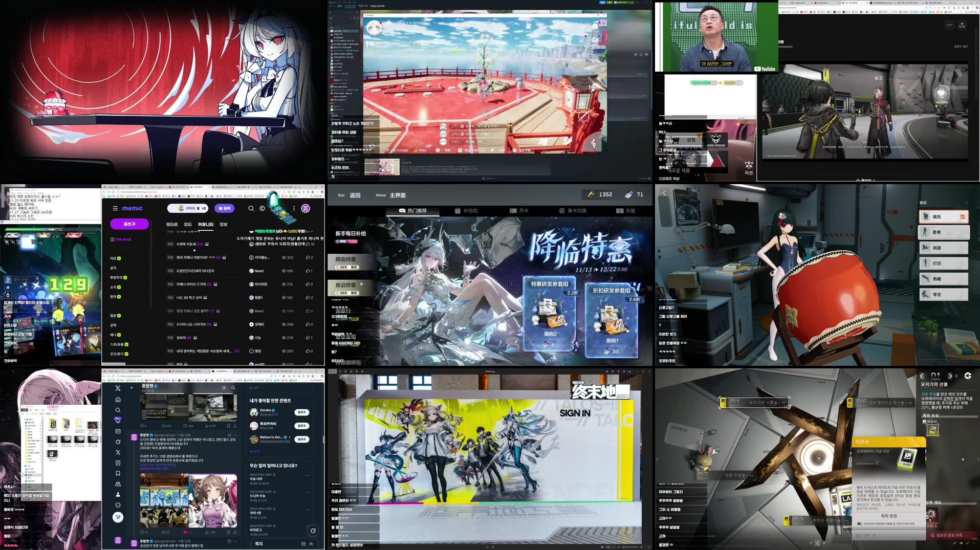This screenshot has width=980, height=550.
Task: Select the 特惠研发券组 purchase card
Action: (x=550, y=315)
